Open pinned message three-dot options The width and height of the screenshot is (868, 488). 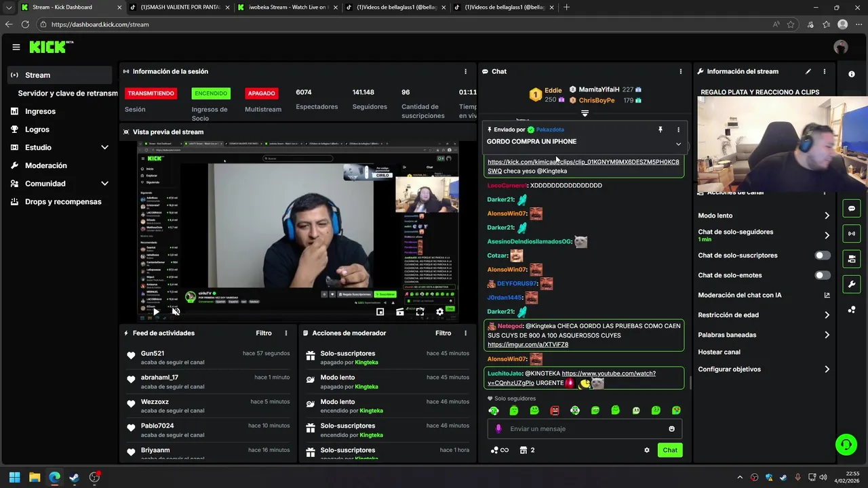click(678, 129)
